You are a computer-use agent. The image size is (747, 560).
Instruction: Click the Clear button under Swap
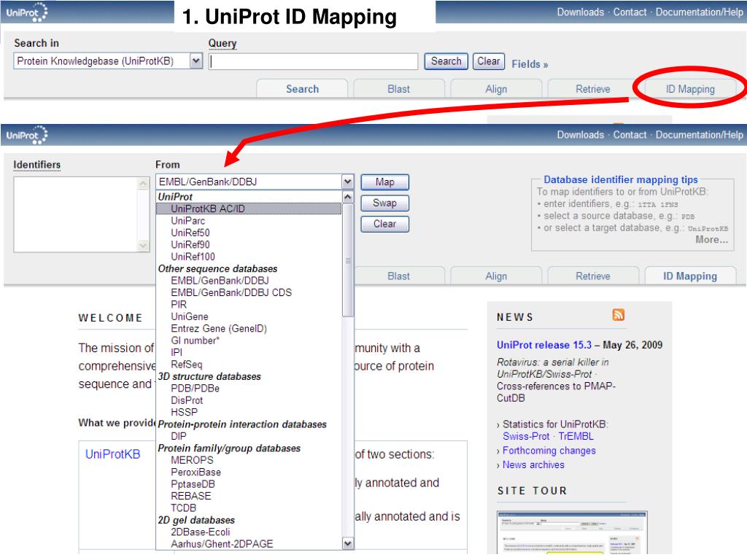point(384,224)
